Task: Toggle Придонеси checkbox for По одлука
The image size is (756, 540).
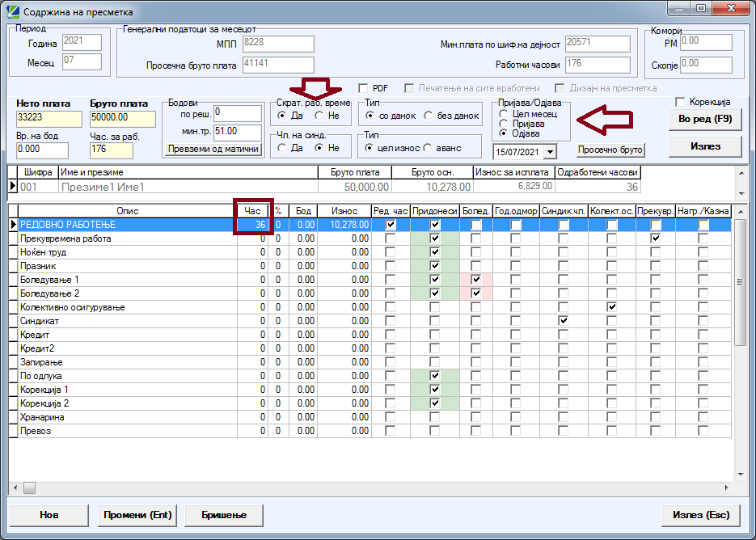Action: pyautogui.click(x=435, y=376)
